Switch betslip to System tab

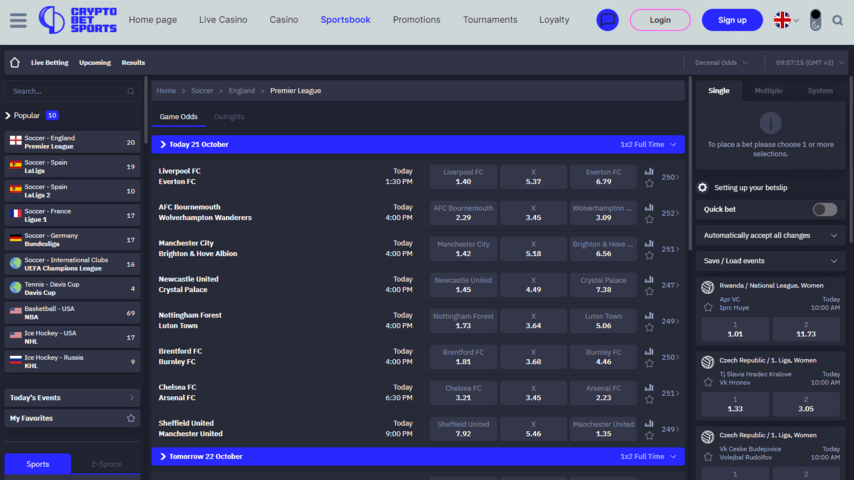pyautogui.click(x=820, y=90)
